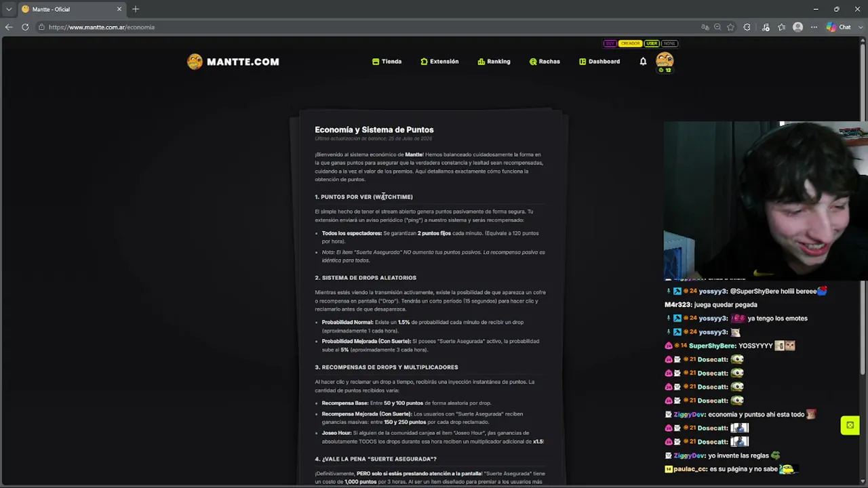Click the zoom magnifier icon in address bar
The width and height of the screenshot is (868, 488).
pos(717,27)
